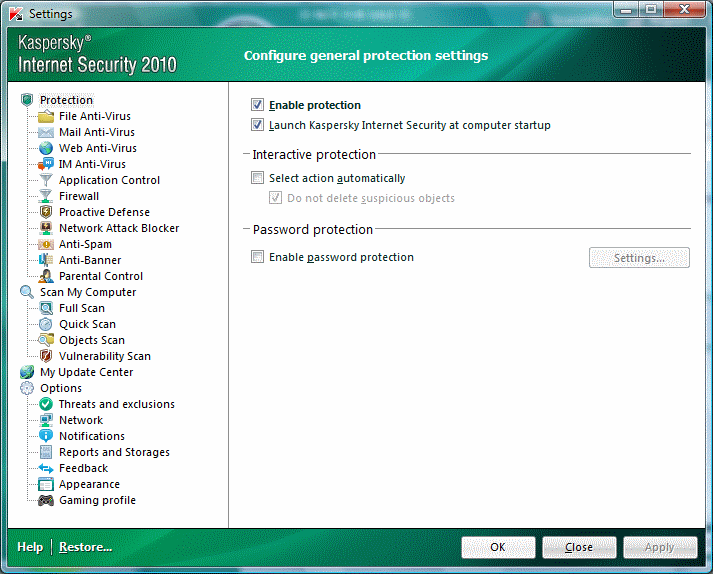Toggle Launch Kaspersky at computer startup
This screenshot has width=713, height=574.
coord(257,125)
